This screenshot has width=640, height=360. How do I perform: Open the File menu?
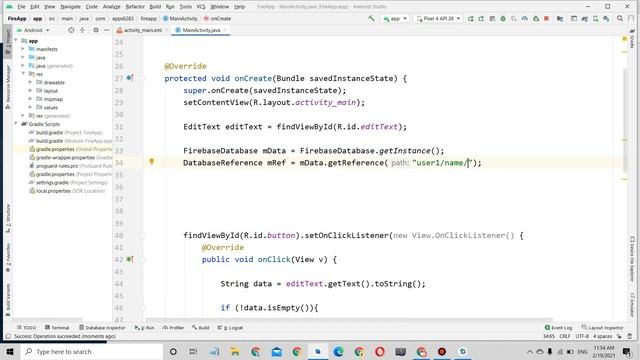click(x=21, y=7)
